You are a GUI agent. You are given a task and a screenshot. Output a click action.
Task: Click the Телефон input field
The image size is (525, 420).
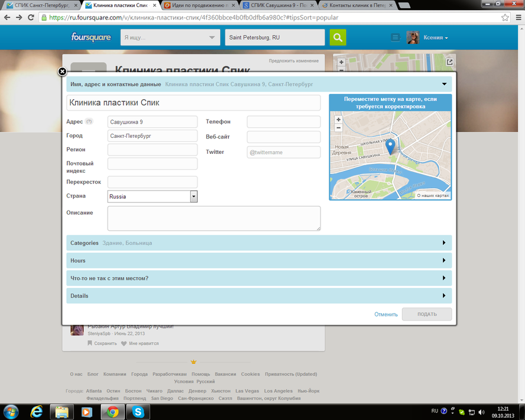[284, 122]
